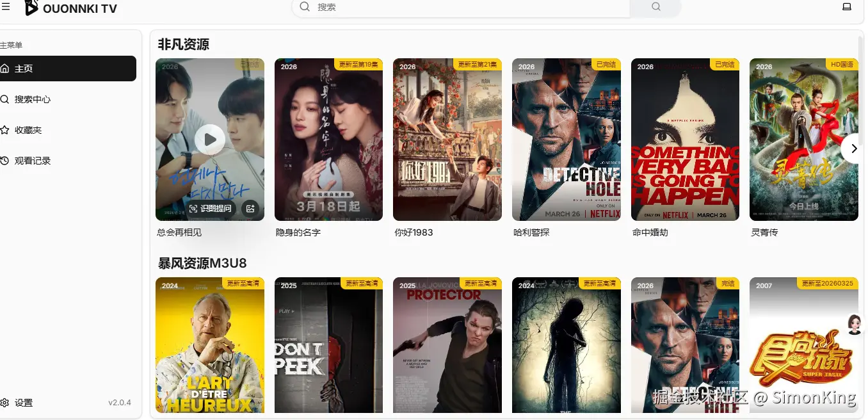Screen dimensions: 868x420
Task: Click the image icon next to 识图提问
Action: [x=250, y=208]
